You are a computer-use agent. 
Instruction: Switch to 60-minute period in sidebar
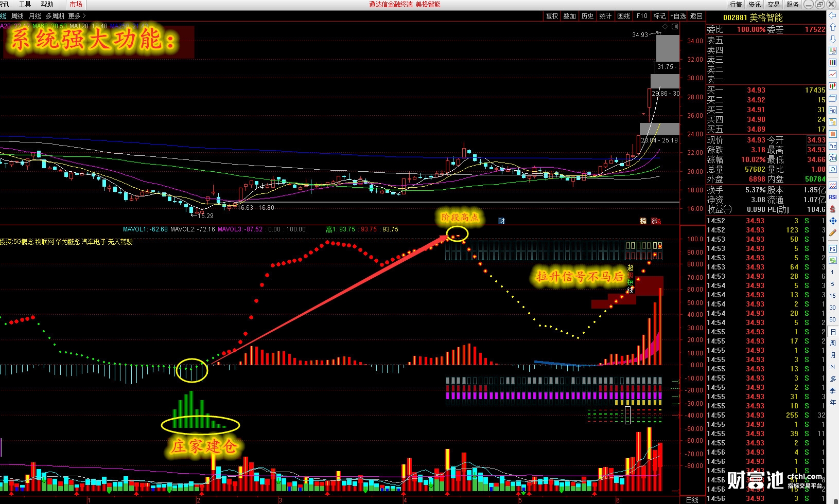pyautogui.click(x=832, y=319)
